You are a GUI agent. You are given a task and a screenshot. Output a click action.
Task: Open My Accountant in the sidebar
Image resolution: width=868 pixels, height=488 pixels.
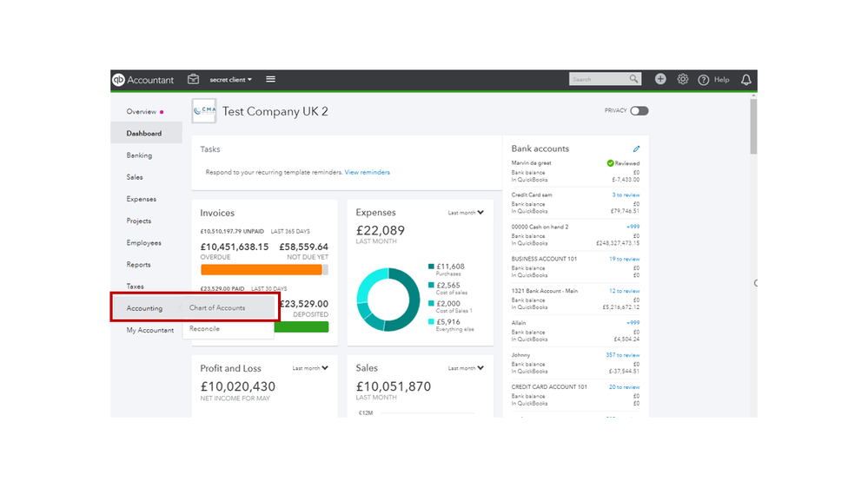coord(150,330)
